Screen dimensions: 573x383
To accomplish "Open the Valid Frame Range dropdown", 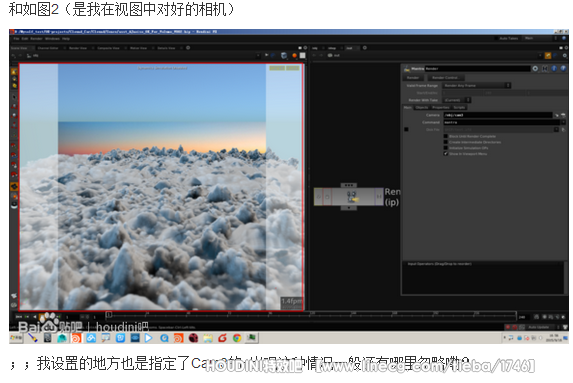I will [x=477, y=86].
